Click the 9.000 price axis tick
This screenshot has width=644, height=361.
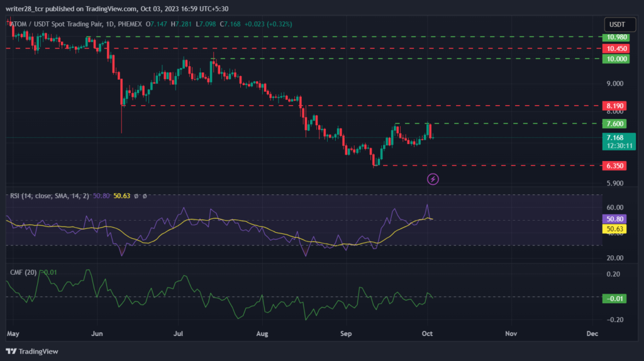coord(615,84)
